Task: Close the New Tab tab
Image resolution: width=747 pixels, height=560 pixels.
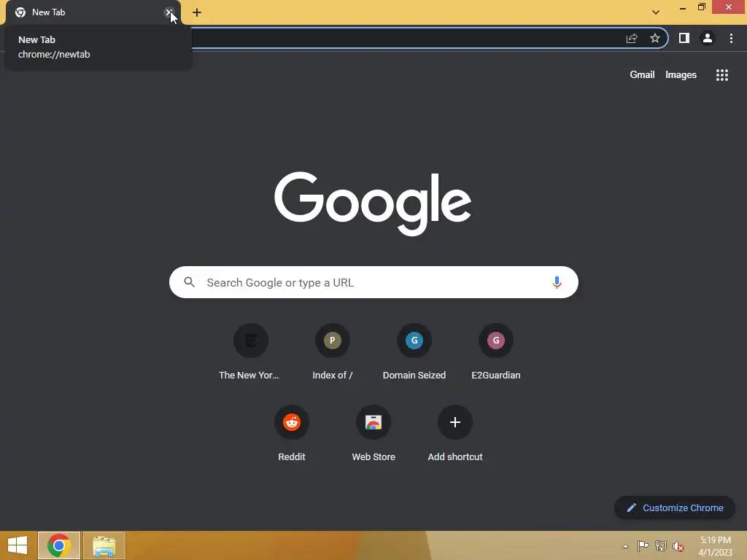Action: [x=169, y=12]
